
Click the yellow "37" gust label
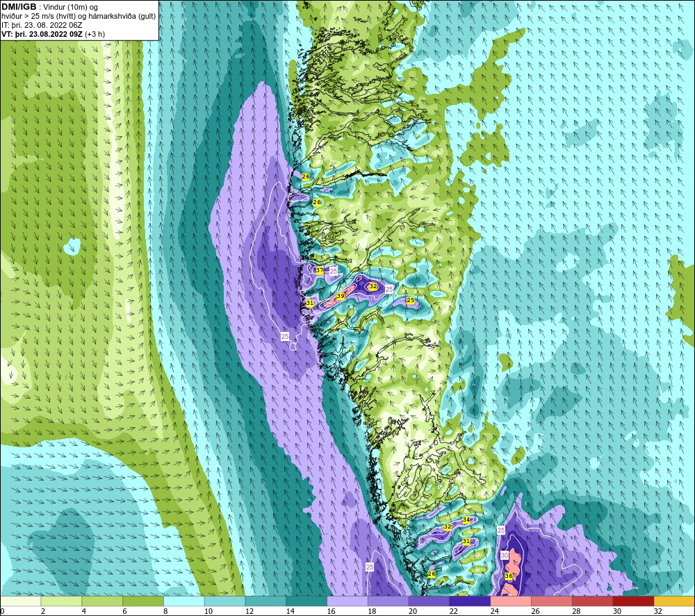319,270
